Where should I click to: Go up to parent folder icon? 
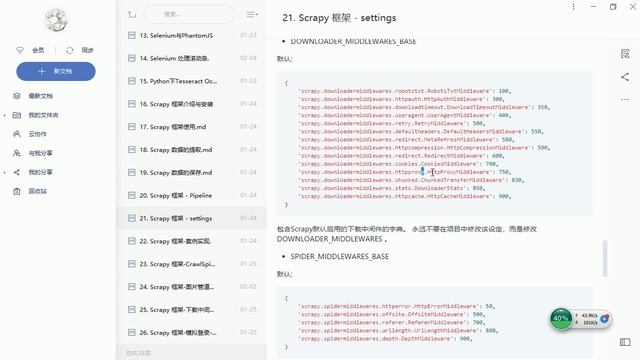click(132, 15)
